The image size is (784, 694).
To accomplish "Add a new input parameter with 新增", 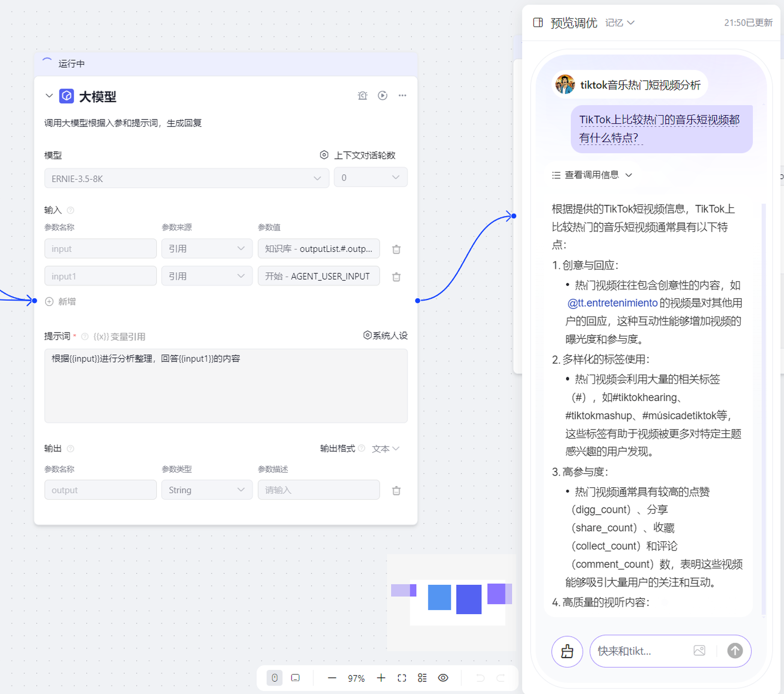I will pyautogui.click(x=60, y=302).
